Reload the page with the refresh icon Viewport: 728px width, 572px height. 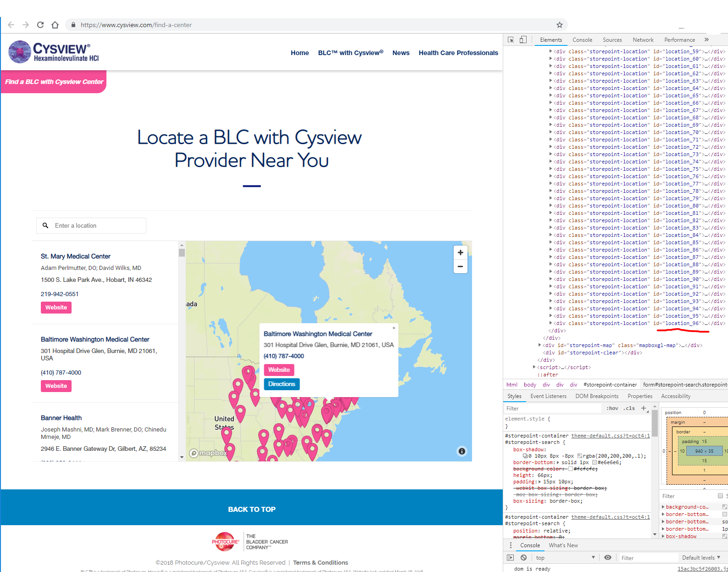[x=40, y=25]
